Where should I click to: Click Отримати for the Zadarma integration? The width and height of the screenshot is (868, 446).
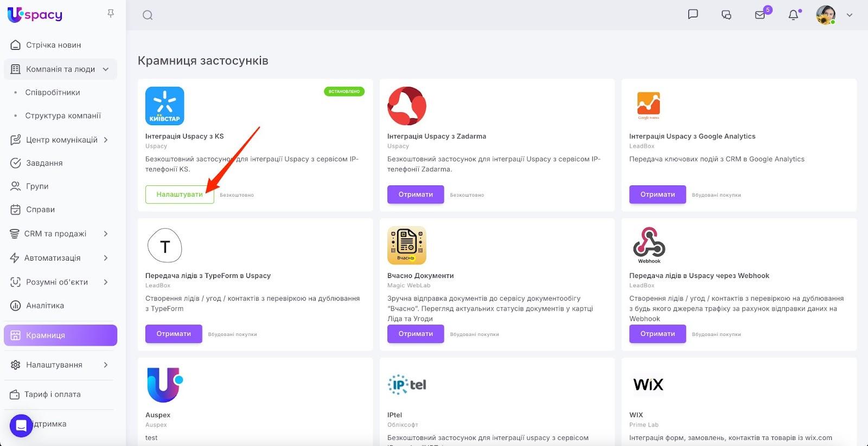416,195
